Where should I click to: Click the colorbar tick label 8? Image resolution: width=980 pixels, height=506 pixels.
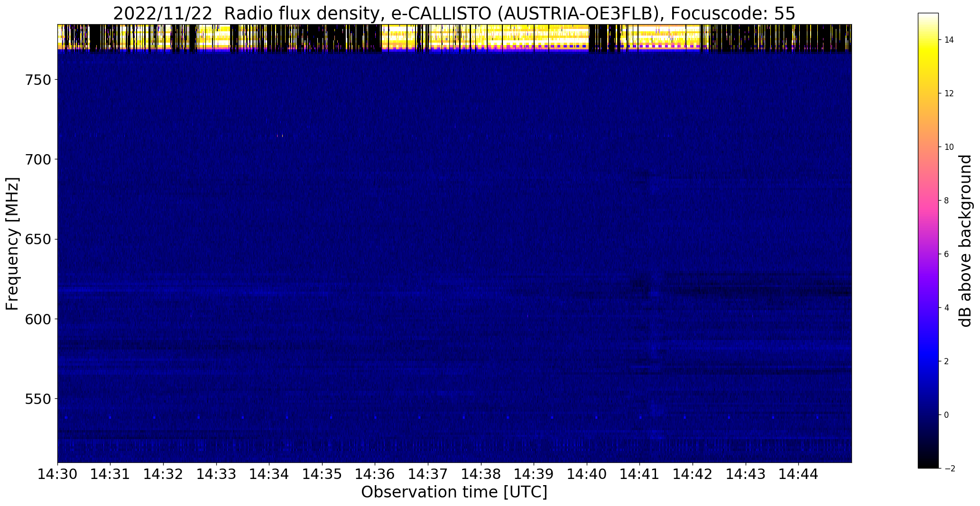(x=947, y=201)
